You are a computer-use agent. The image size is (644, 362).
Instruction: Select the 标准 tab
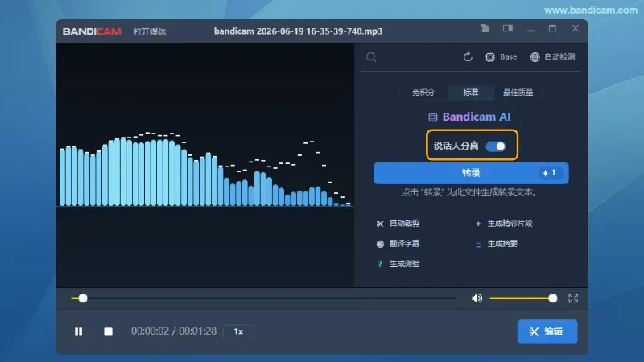coord(471,93)
